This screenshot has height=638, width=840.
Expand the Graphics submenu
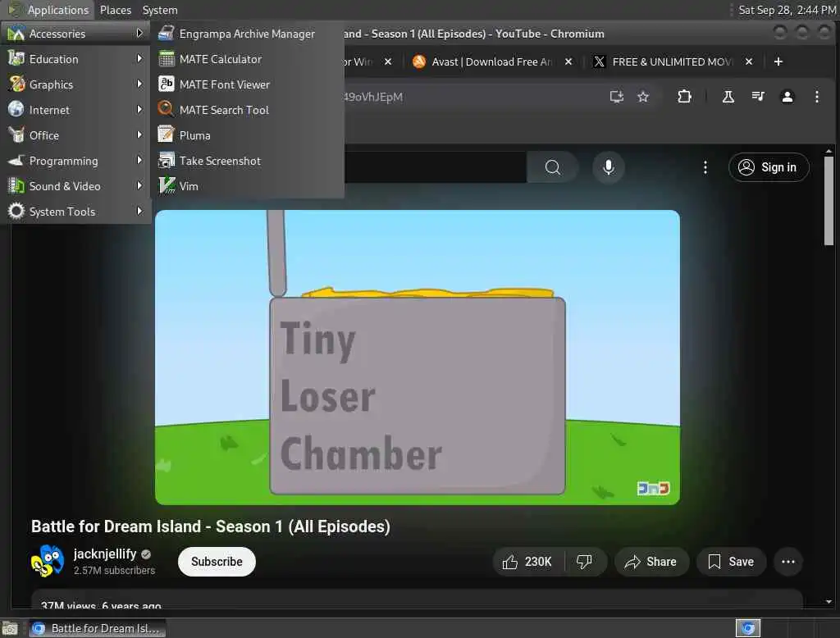tap(75, 84)
